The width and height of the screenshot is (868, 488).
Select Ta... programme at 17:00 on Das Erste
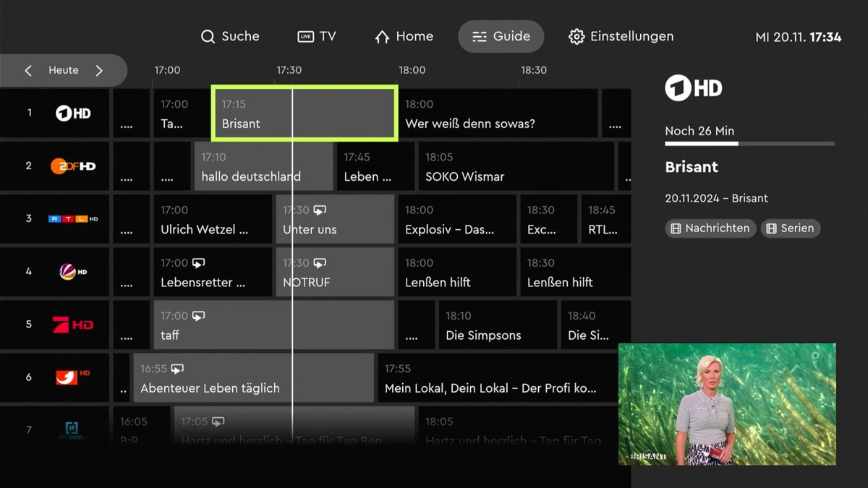point(181,114)
